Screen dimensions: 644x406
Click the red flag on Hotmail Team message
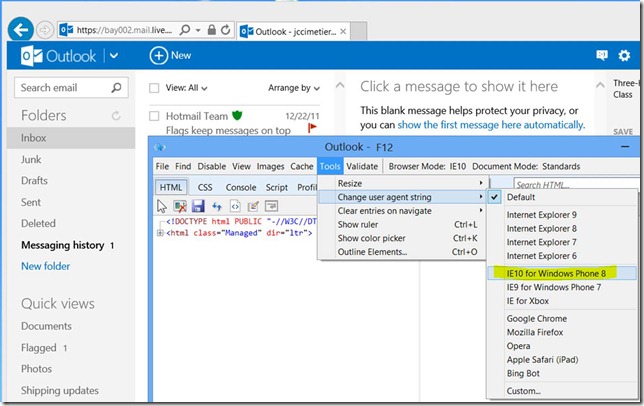click(x=312, y=128)
